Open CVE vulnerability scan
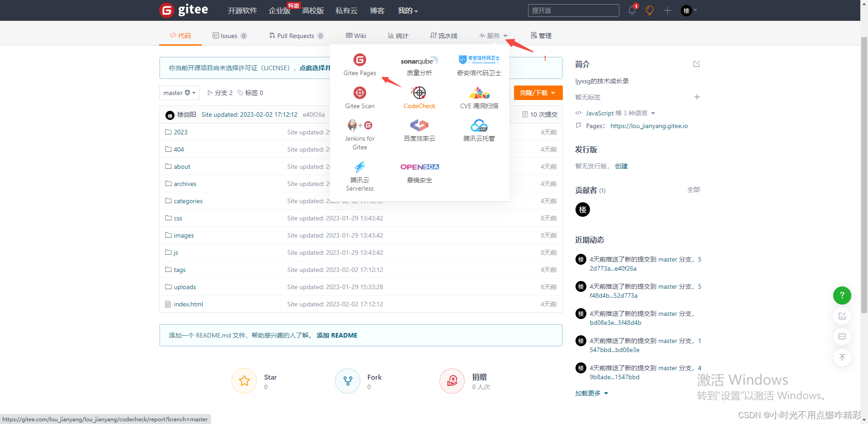The width and height of the screenshot is (868, 424). 479,98
